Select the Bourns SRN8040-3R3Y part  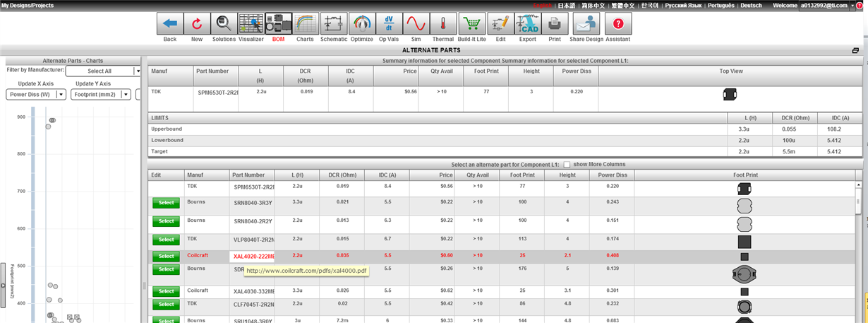[x=166, y=202]
